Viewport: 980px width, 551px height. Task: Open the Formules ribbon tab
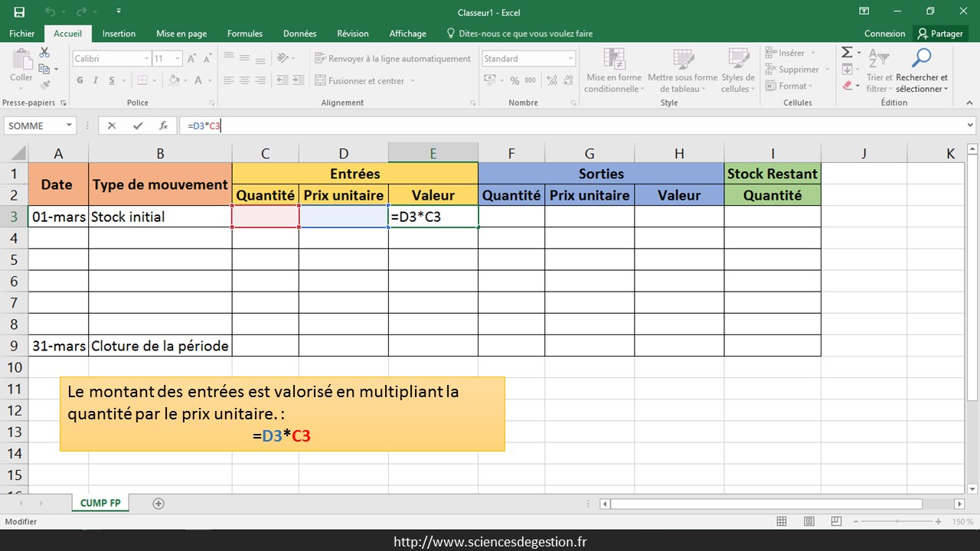tap(245, 34)
